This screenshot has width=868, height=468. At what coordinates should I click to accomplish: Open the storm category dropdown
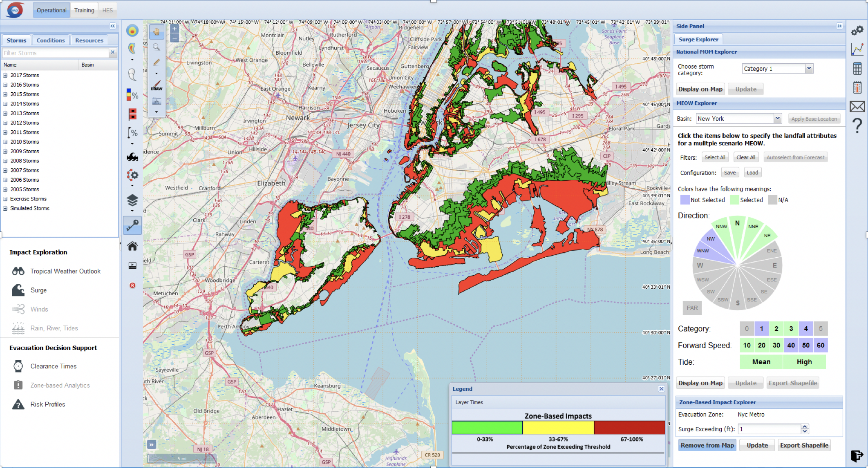point(809,69)
